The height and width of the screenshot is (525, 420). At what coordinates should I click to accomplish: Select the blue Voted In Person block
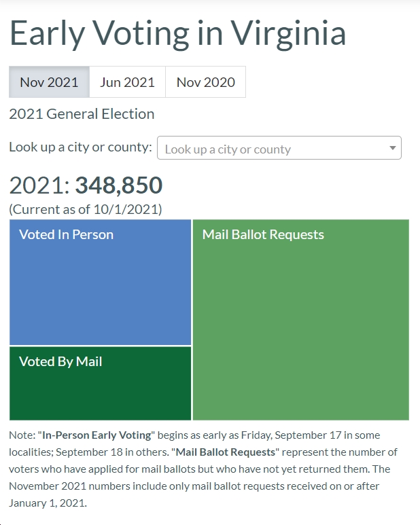100,283
